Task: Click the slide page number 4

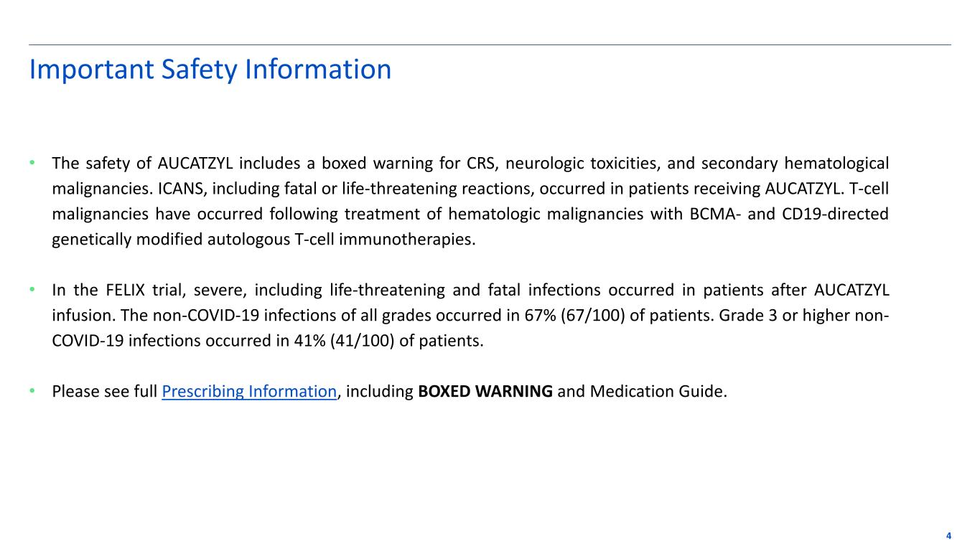Action: click(948, 536)
